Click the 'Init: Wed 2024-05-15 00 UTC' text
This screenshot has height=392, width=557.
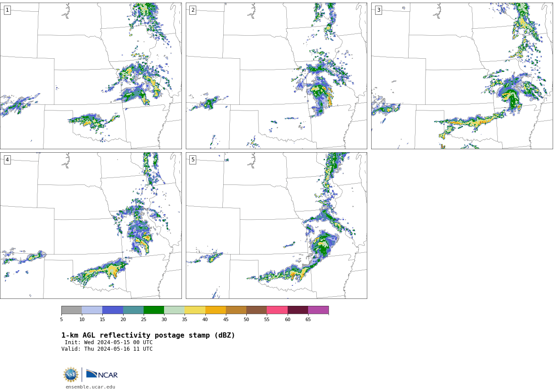(109, 342)
